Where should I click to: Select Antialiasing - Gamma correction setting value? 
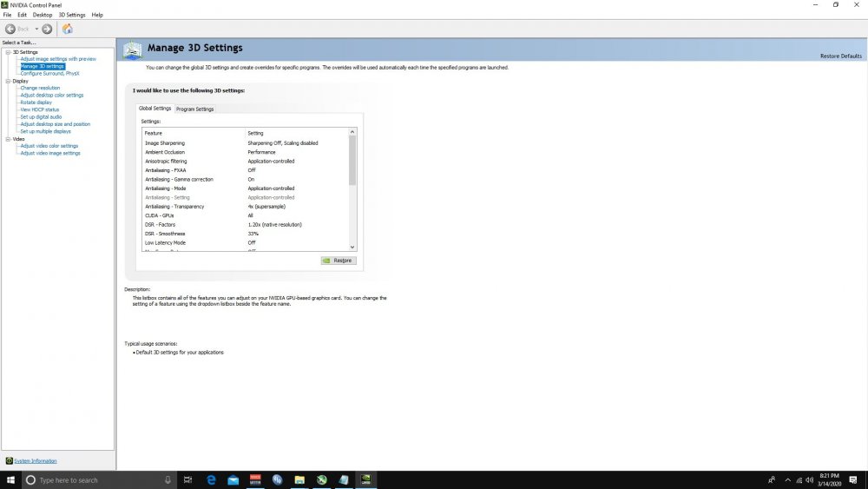coord(252,180)
